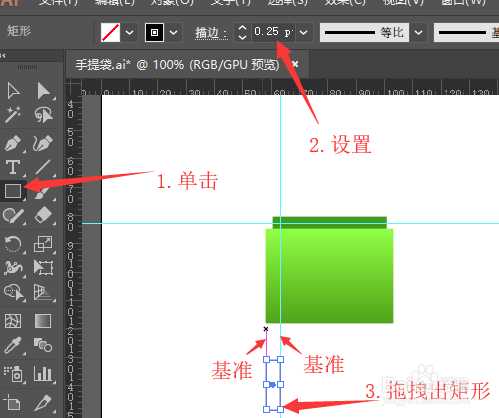
Task: Expand the 等比 profile dropdown arrow
Action: (419, 33)
